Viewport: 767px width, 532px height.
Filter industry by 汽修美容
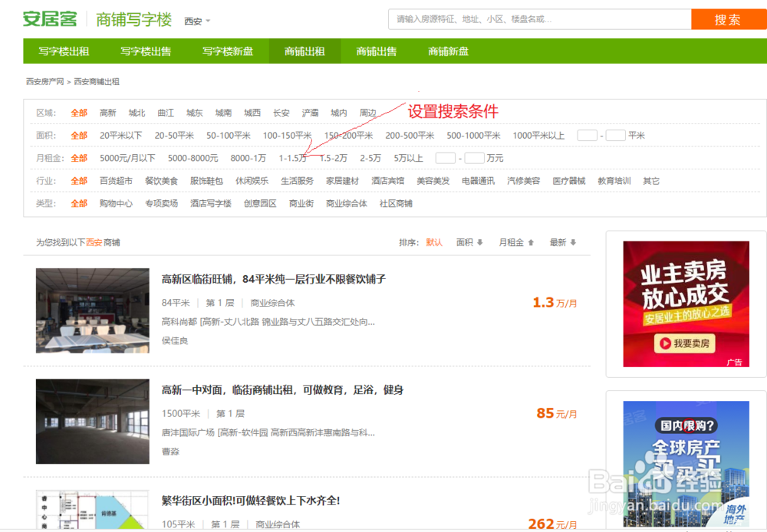coord(523,181)
